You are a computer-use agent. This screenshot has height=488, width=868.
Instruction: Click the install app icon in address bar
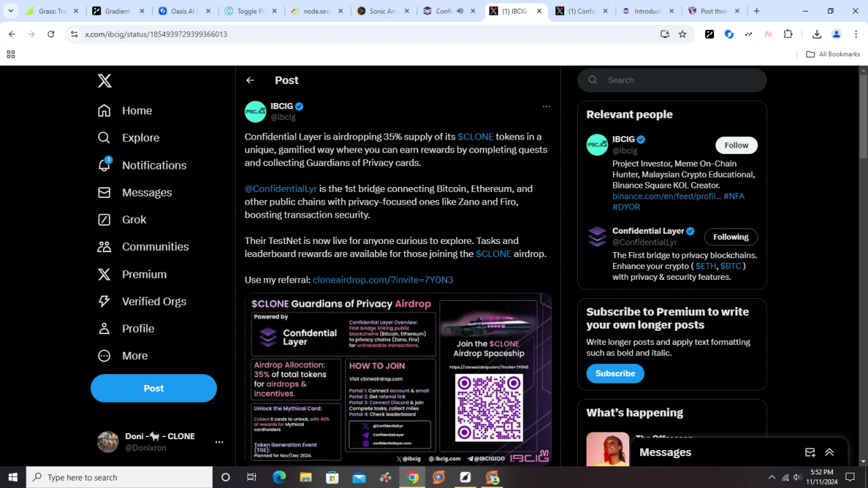(665, 34)
